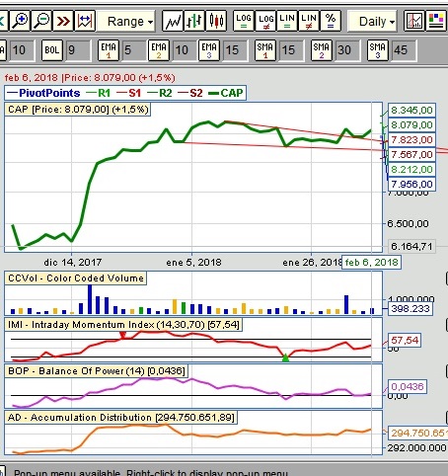Click the BOP Balance Of Power title
448x476 pixels.
96,371
